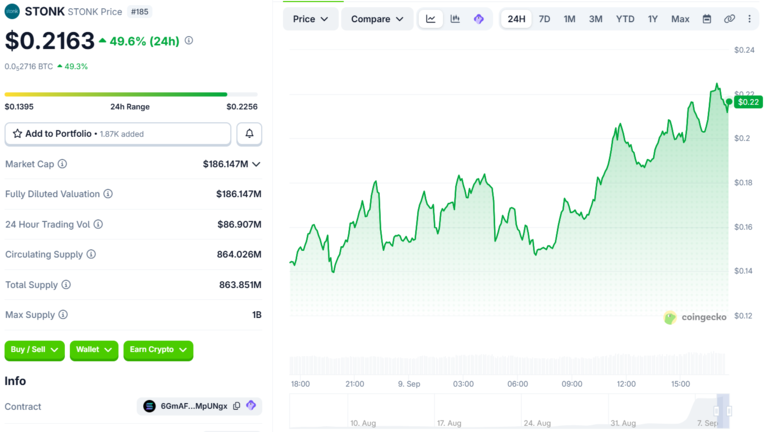Select the Max time range tab
This screenshot has width=768, height=432.
pyautogui.click(x=680, y=19)
